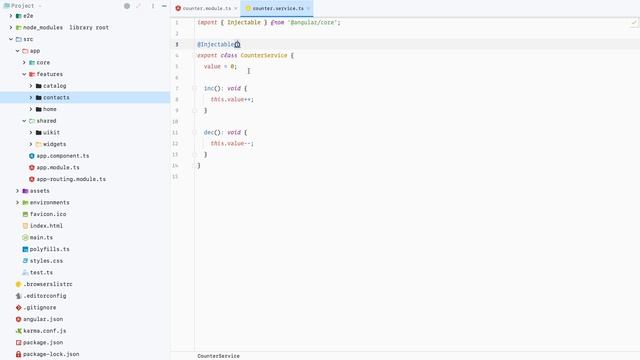640x360 pixels.
Task: Select the node_modules folder icon
Action: pos(18,27)
